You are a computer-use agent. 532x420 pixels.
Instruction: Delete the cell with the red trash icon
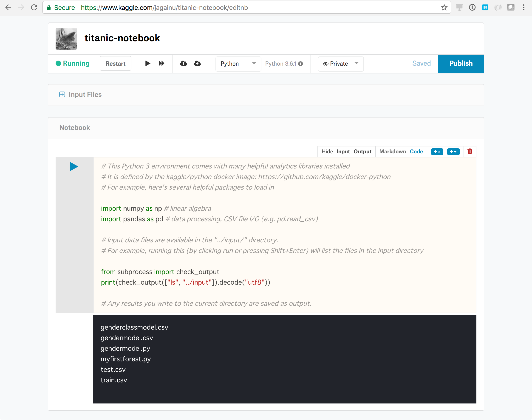(x=470, y=151)
